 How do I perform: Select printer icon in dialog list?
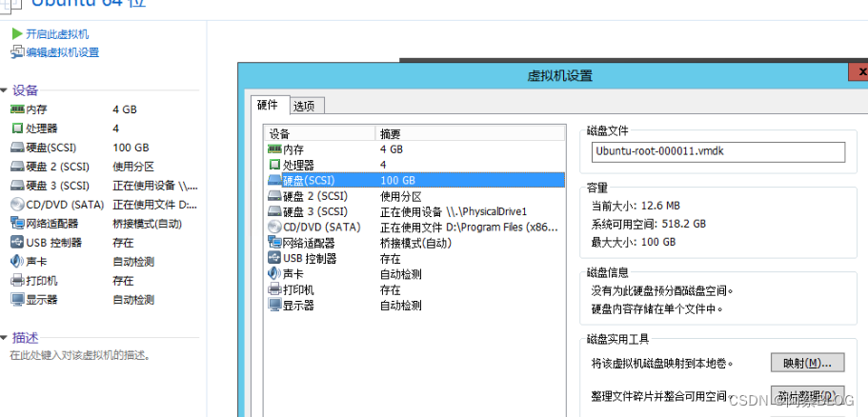coord(275,289)
